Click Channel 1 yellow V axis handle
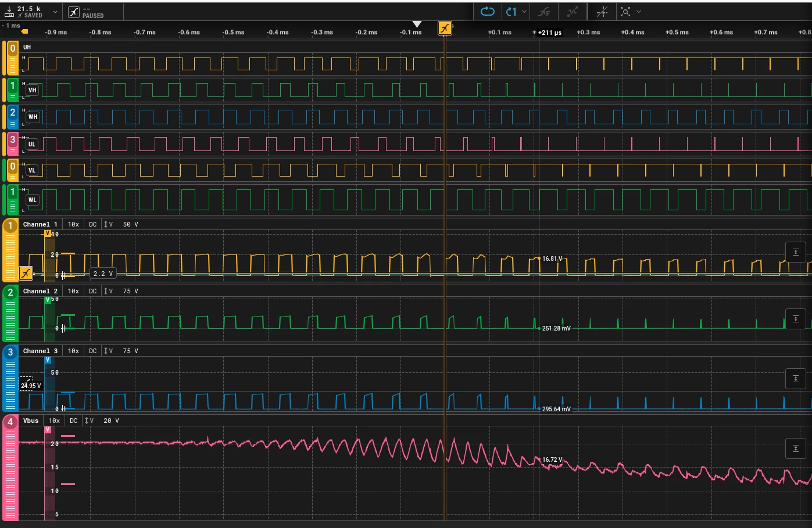Screen dimensions: 812x528 [48, 234]
